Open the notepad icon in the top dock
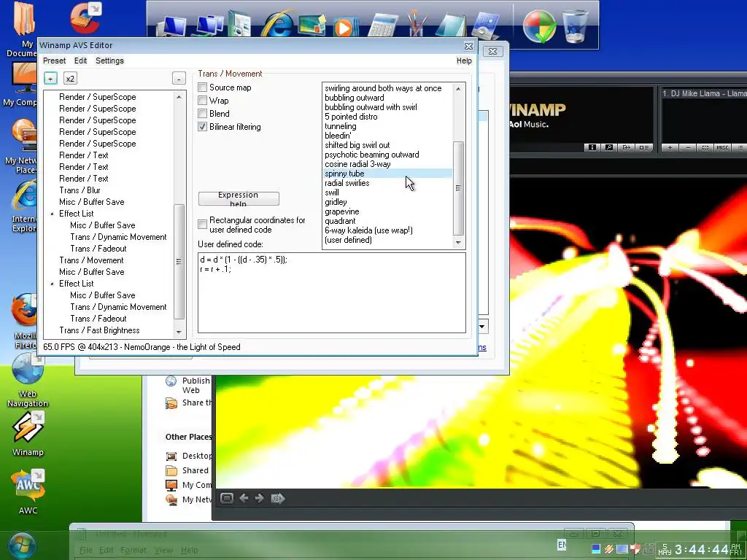This screenshot has height=560, width=747. (450, 26)
